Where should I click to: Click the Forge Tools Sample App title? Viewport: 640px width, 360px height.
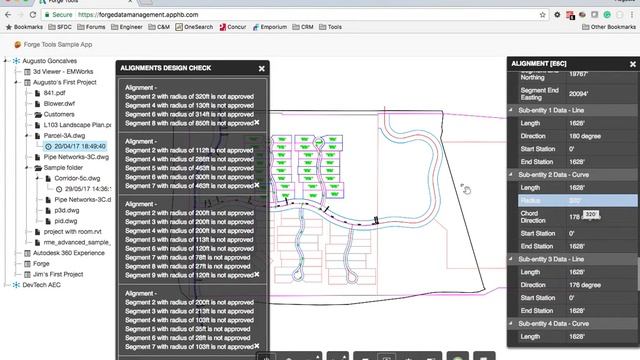tap(58, 44)
